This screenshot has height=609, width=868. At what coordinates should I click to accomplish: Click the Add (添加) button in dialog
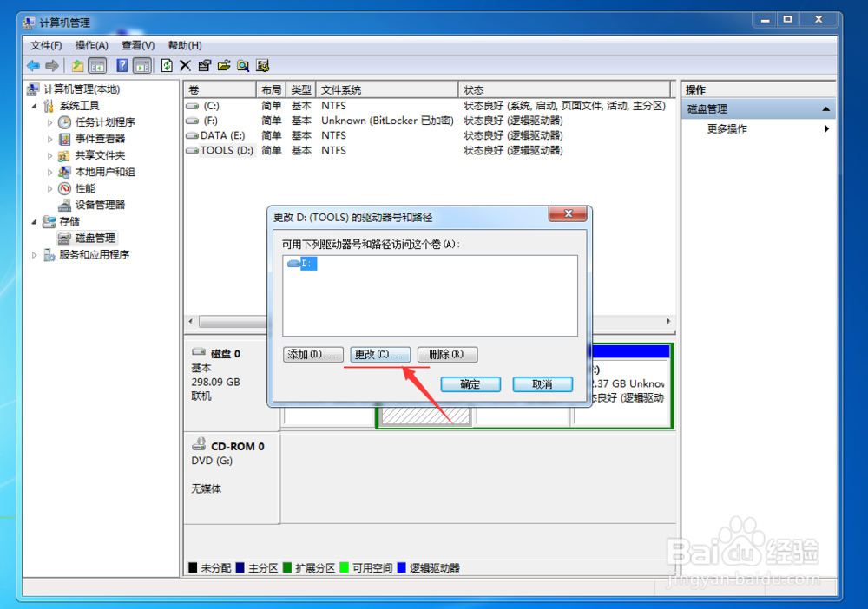pos(312,355)
